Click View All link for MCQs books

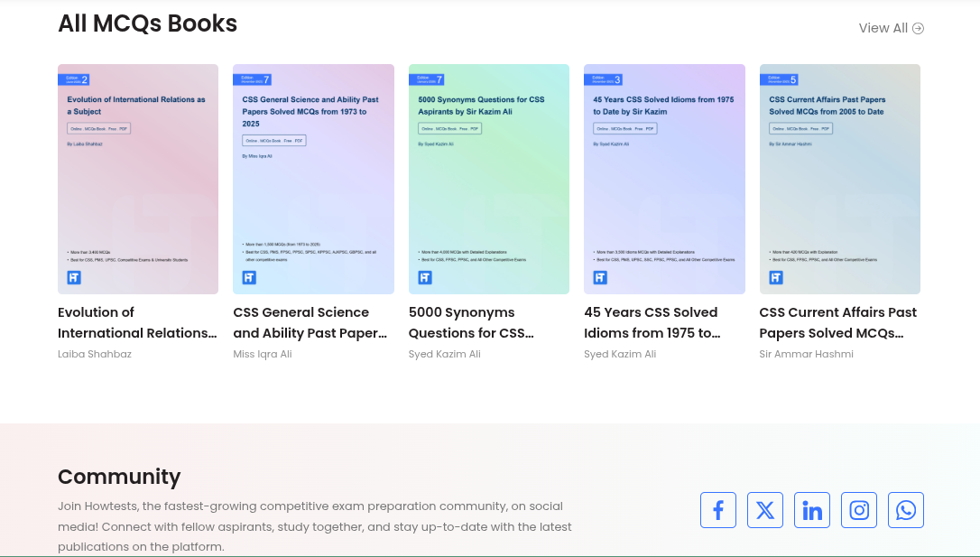[891, 28]
